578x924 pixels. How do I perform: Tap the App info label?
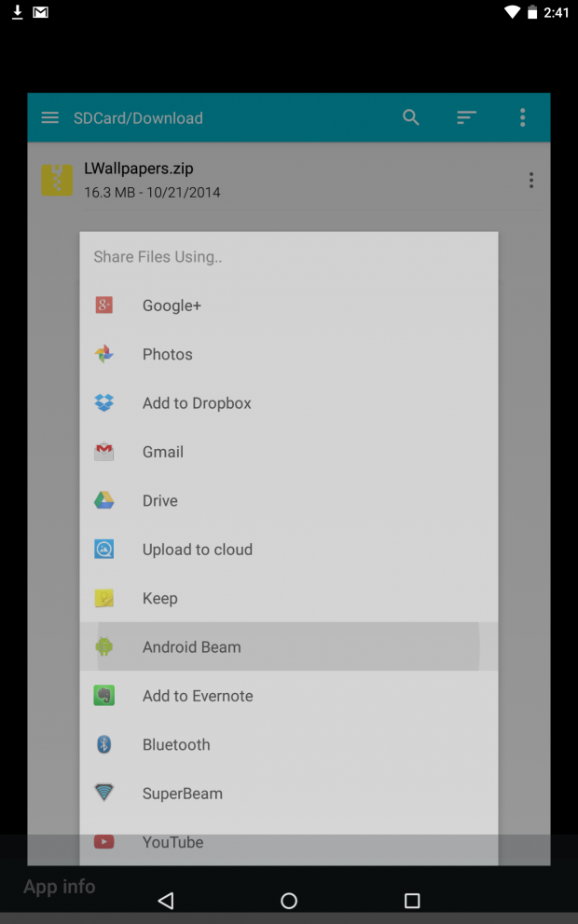click(59, 887)
